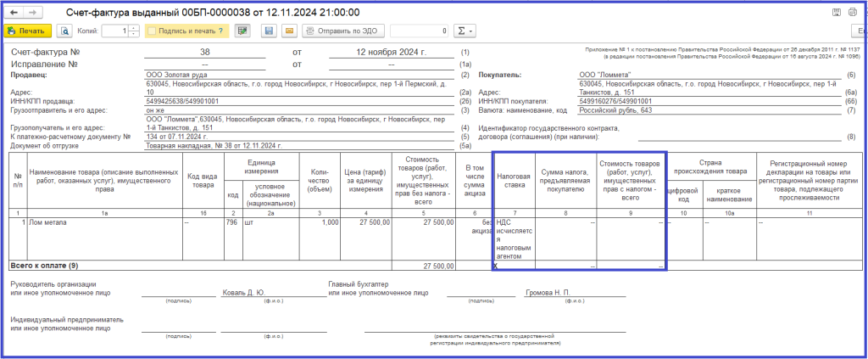Click the 'Отправить по ЭДО' button

[x=343, y=31]
